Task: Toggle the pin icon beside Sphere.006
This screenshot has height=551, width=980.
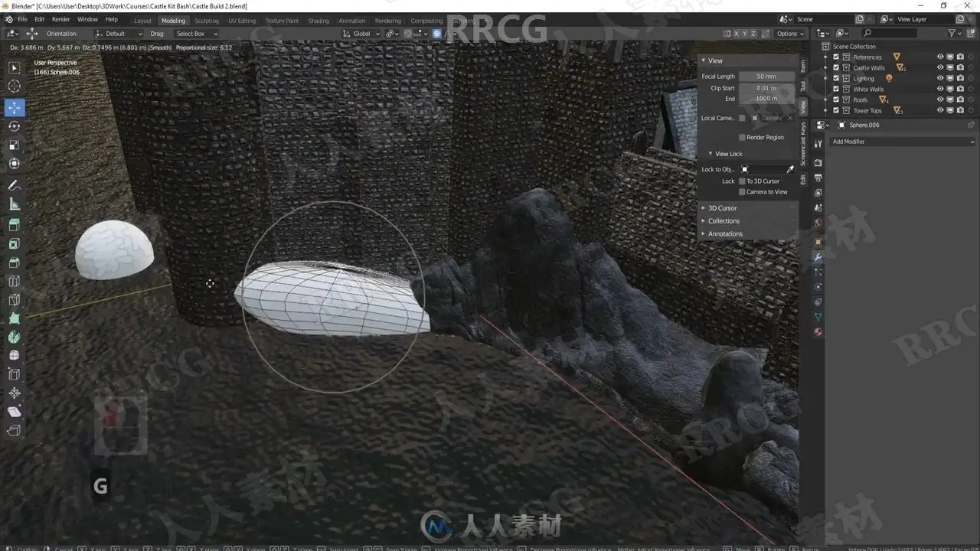Action: (x=971, y=125)
